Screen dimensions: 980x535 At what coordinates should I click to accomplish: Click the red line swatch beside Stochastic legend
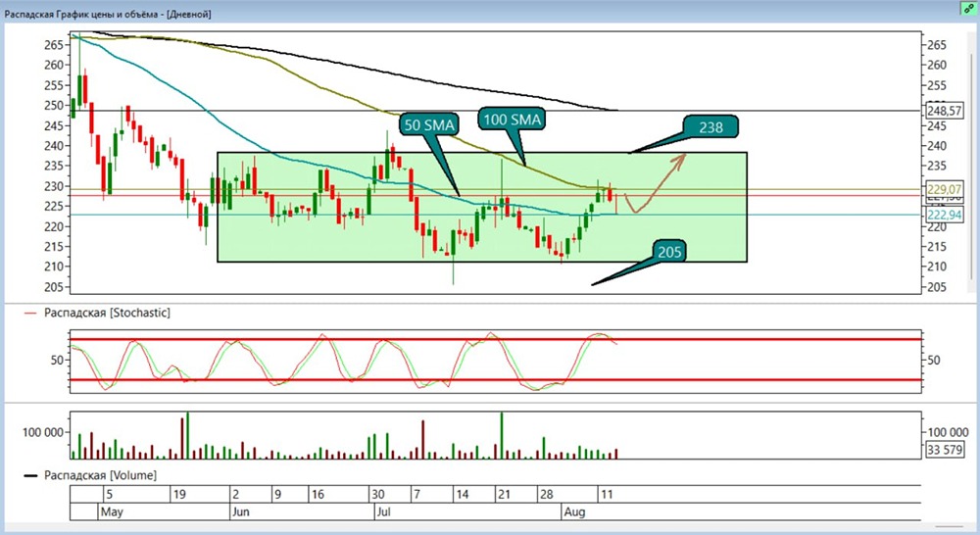click(30, 314)
